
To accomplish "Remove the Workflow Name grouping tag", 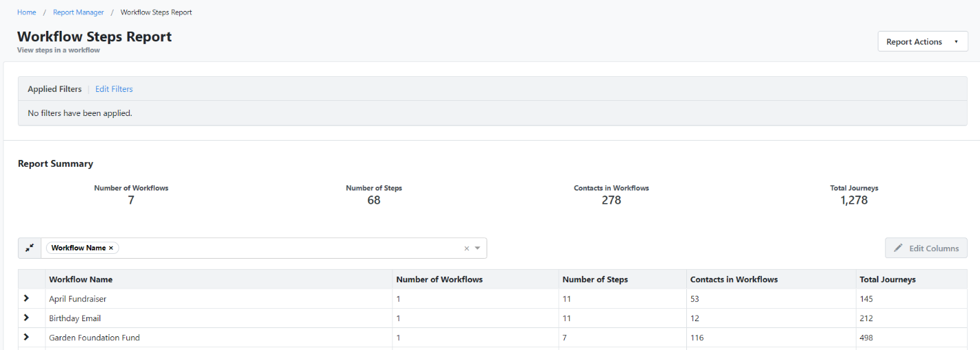I will pos(111,248).
